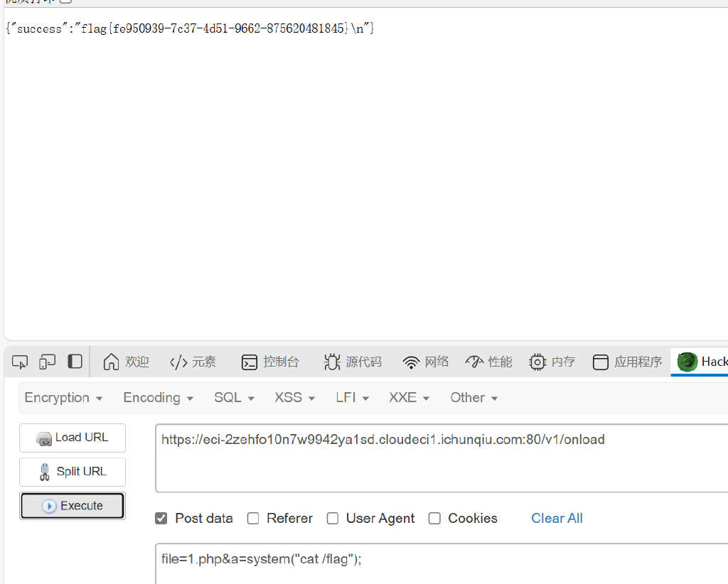Screen dimensions: 728x584
Task: Click the Clear All link
Action: pyautogui.click(x=557, y=519)
